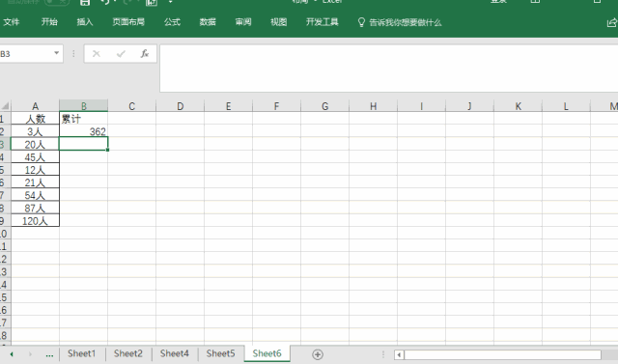The height and width of the screenshot is (364, 618).
Task: Open the 开发工具 ribbon tab
Action: coord(322,22)
